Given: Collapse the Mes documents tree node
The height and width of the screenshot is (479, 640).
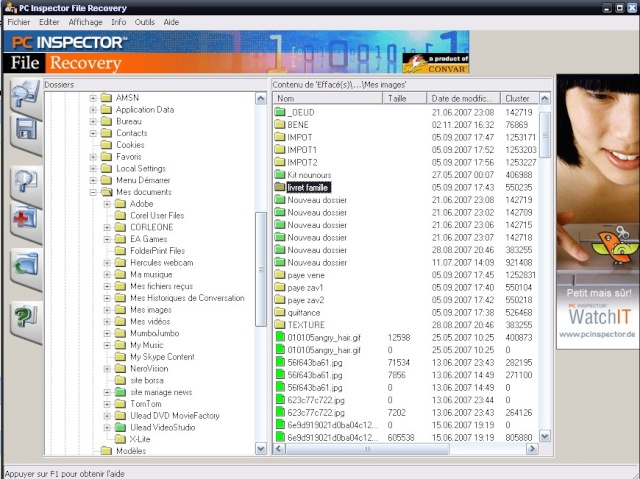Looking at the screenshot, I should [x=93, y=192].
